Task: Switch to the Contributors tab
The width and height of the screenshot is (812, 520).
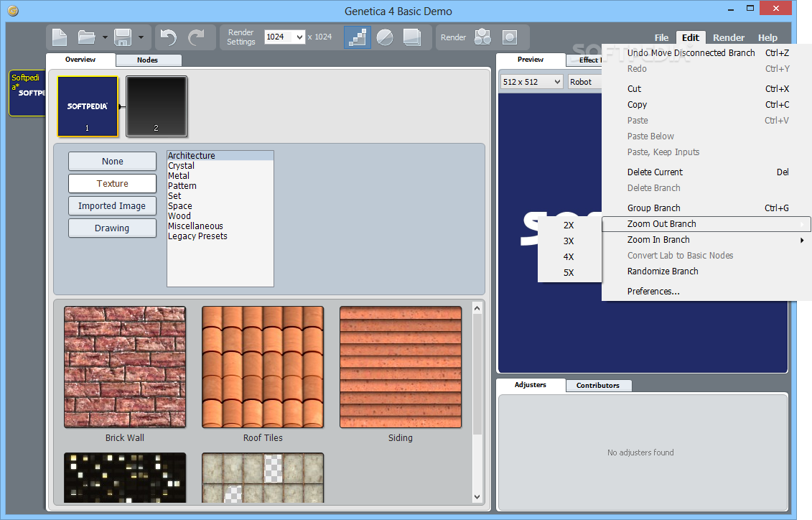Action: coord(598,386)
